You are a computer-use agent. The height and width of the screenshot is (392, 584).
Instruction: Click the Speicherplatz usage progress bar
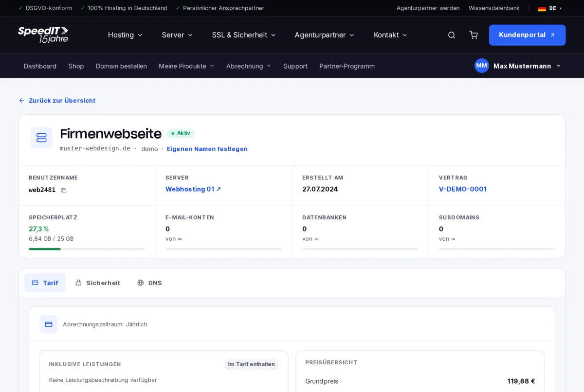(x=87, y=249)
